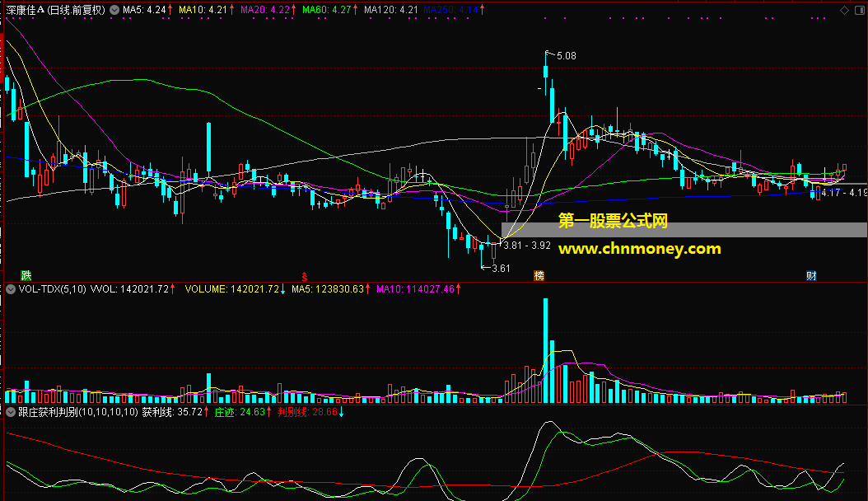The image size is (868, 501).
Task: Click the green 跌 marker icon
Action: click(x=26, y=276)
